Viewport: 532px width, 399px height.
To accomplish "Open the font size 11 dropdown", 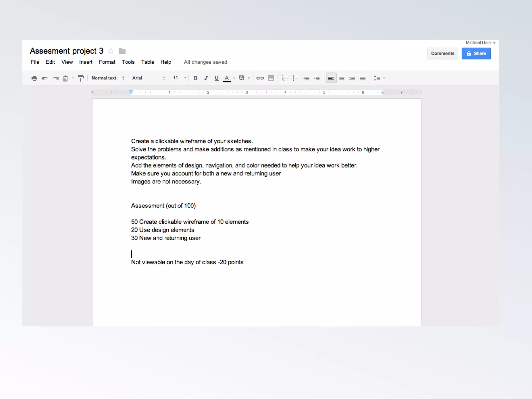I will tap(180, 78).
